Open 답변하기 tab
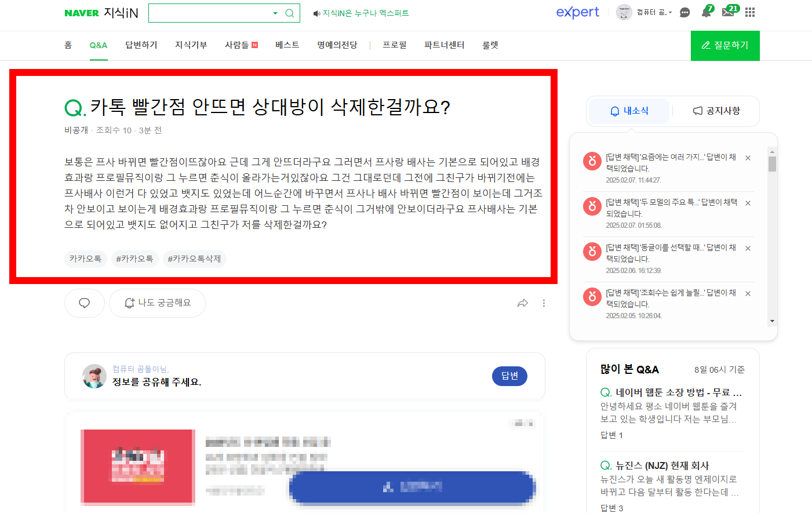Viewport: 812px width, 513px height. (x=141, y=45)
